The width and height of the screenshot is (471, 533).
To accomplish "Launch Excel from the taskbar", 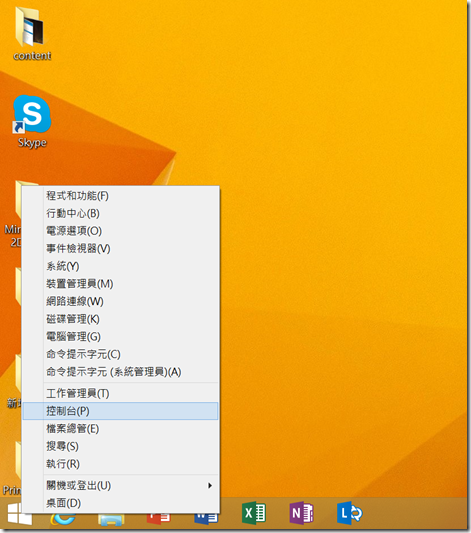I will pyautogui.click(x=254, y=513).
